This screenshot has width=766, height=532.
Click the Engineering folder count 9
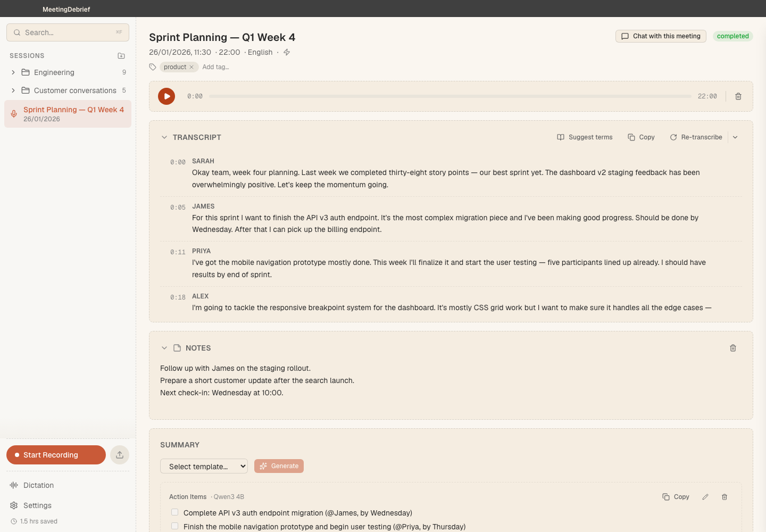point(124,72)
